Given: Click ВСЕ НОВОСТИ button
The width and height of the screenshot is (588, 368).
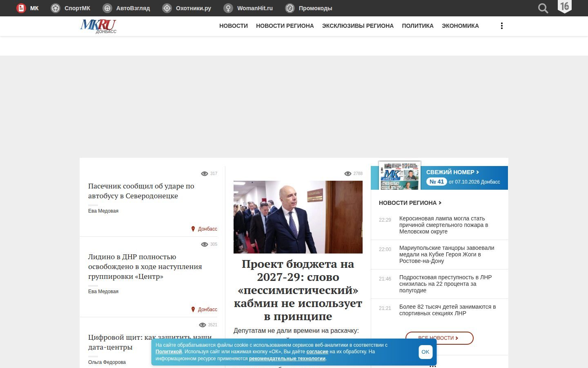Looking at the screenshot, I should [439, 338].
